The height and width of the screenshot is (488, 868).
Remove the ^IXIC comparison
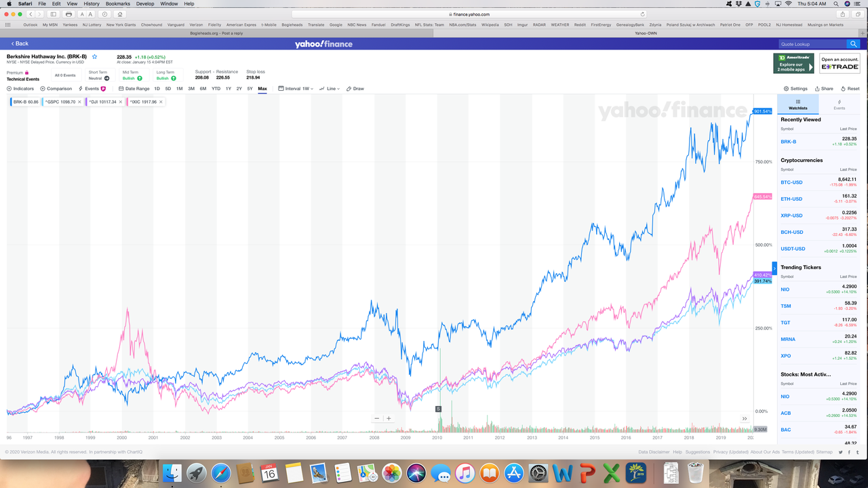pos(162,102)
